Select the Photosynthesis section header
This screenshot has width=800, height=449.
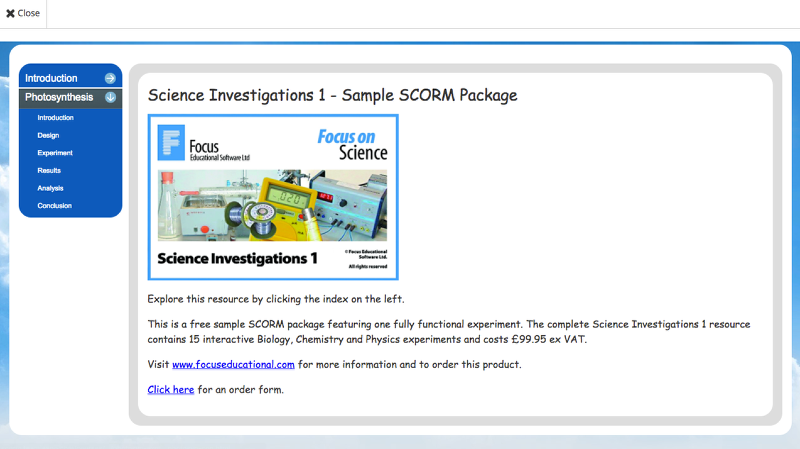pos(70,97)
